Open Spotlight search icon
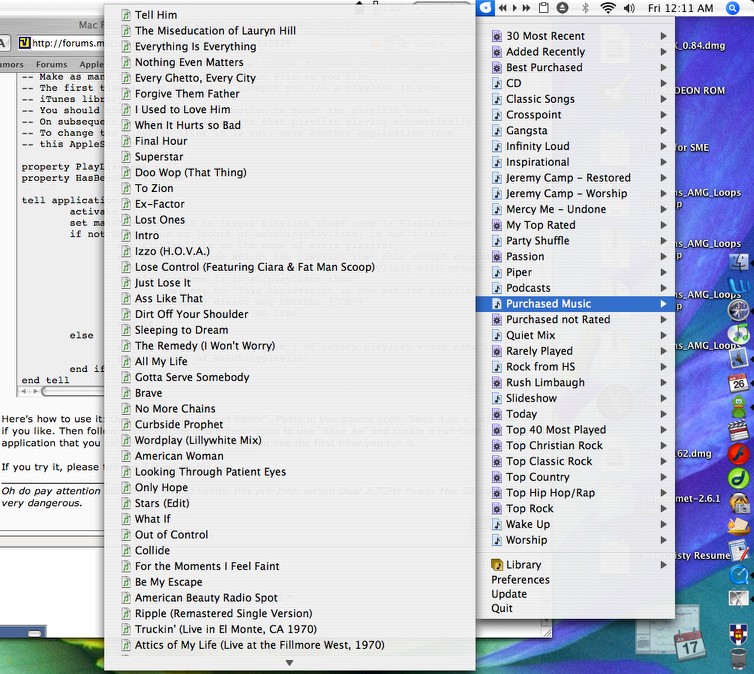This screenshot has height=674, width=754. pos(732,8)
